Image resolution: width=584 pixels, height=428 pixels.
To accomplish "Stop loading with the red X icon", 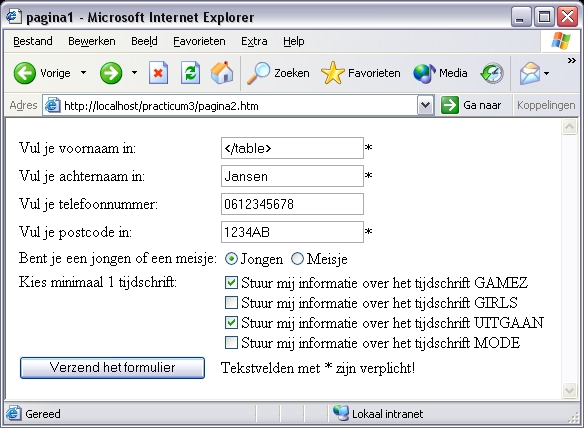I will click(x=158, y=73).
